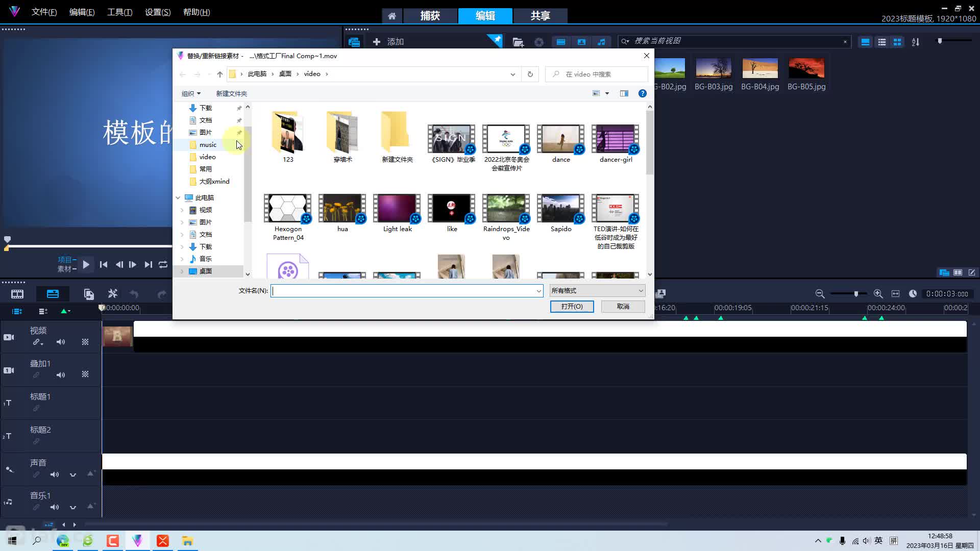
Task: Jump to start of the preview
Action: coord(104,264)
